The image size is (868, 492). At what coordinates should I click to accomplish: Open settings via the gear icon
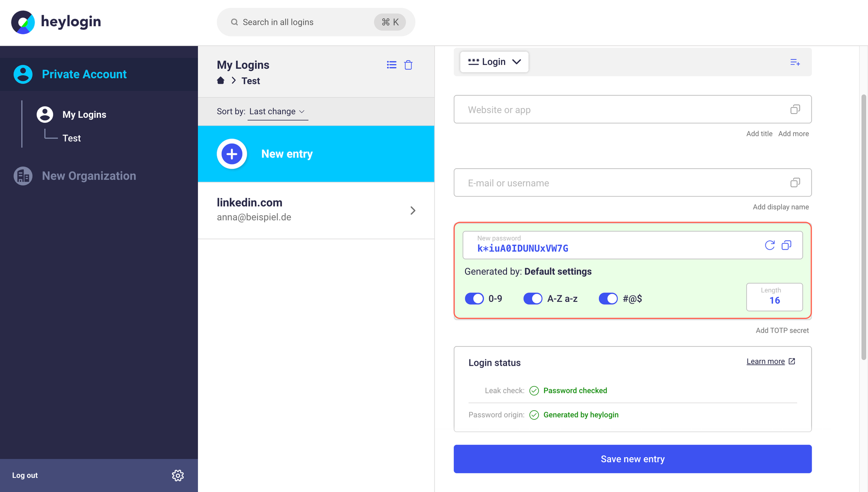click(x=178, y=475)
